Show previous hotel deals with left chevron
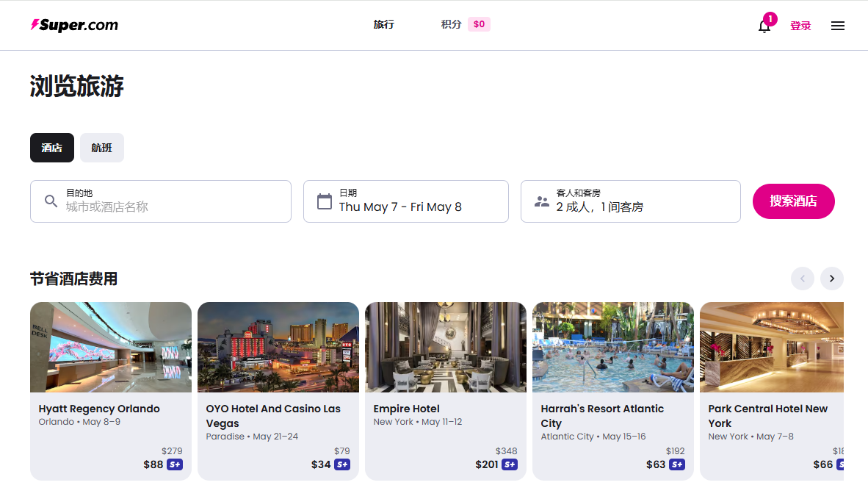 802,279
